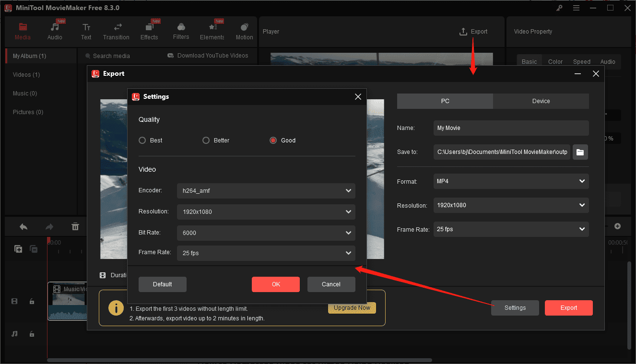Close the Settings dialog with X
Image resolution: width=636 pixels, height=364 pixels.
pyautogui.click(x=358, y=96)
